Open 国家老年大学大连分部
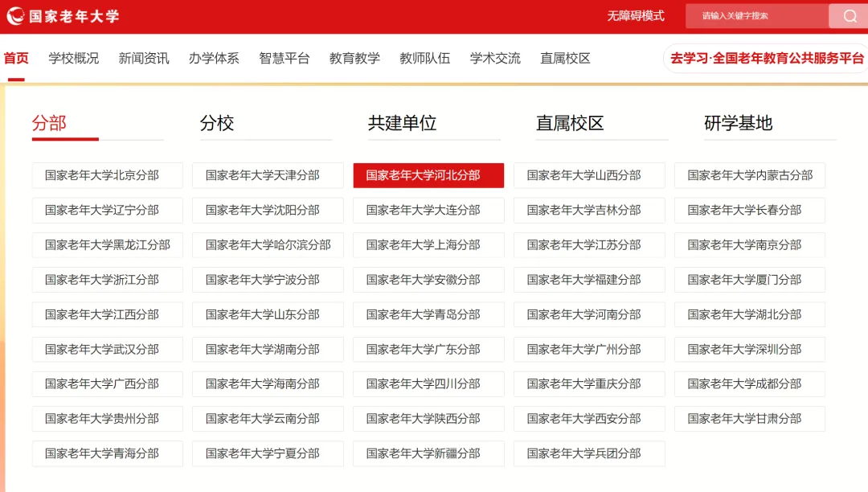This screenshot has height=492, width=868. point(428,211)
